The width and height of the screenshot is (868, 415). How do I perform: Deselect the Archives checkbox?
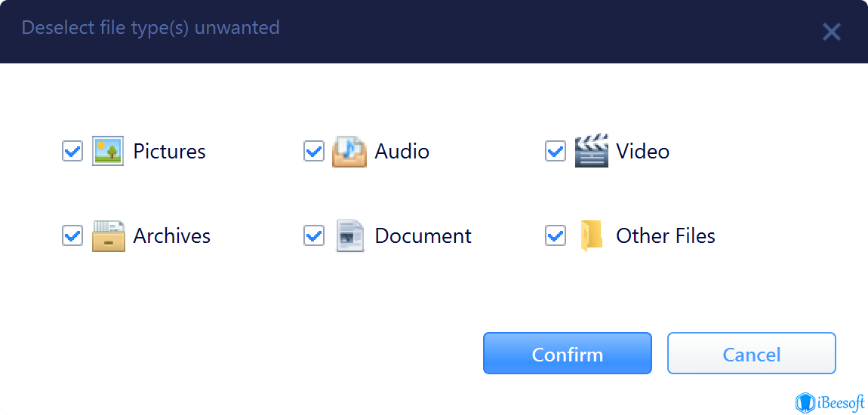pos(72,235)
